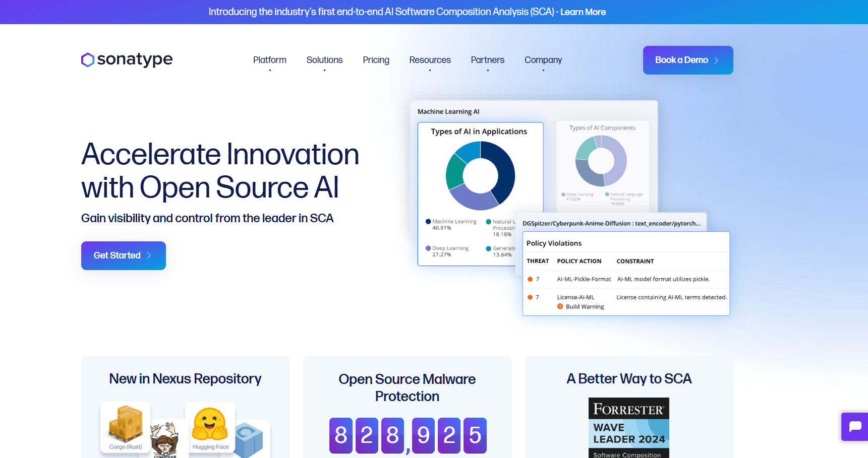Click the Types of AI in Applications donut chart

[480, 175]
